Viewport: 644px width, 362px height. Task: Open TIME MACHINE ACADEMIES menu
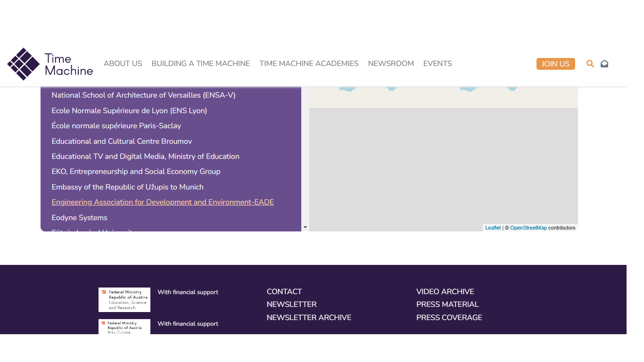pyautogui.click(x=309, y=64)
